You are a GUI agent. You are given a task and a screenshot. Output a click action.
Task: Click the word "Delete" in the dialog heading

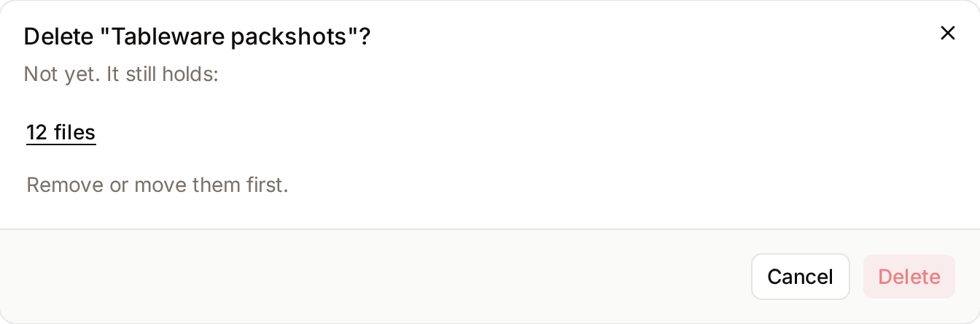tap(59, 36)
